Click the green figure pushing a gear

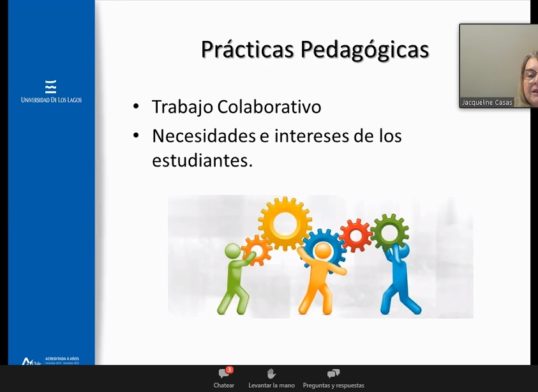[x=236, y=279]
